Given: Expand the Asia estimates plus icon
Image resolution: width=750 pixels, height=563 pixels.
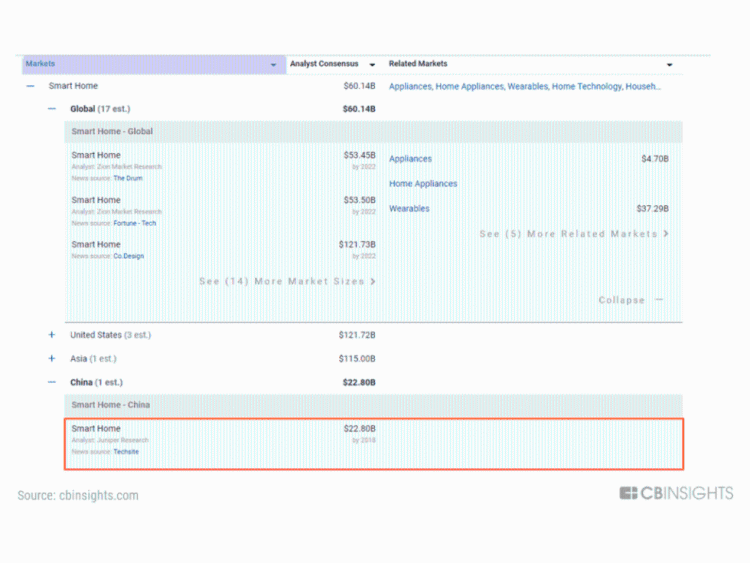Looking at the screenshot, I should pos(52,358).
